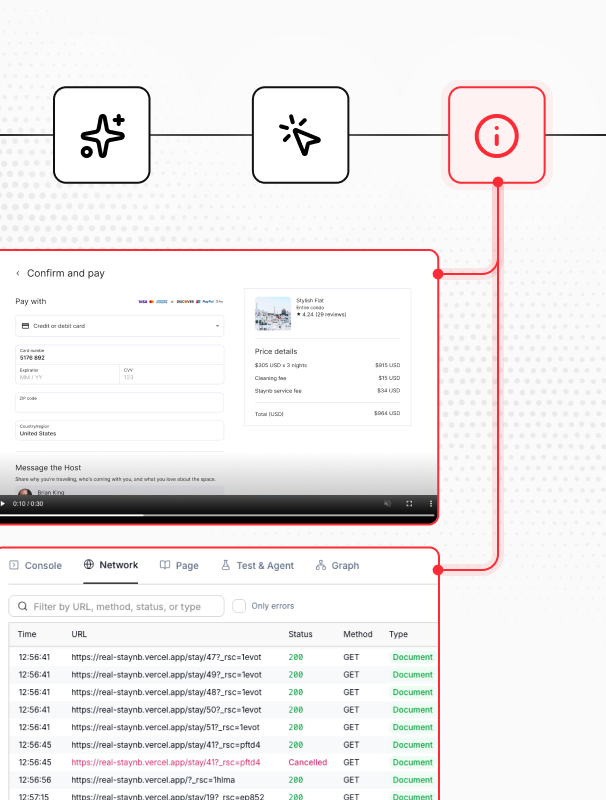Viewport: 606px width, 800px height.
Task: Click the Console tab icon
Action: click(14, 565)
